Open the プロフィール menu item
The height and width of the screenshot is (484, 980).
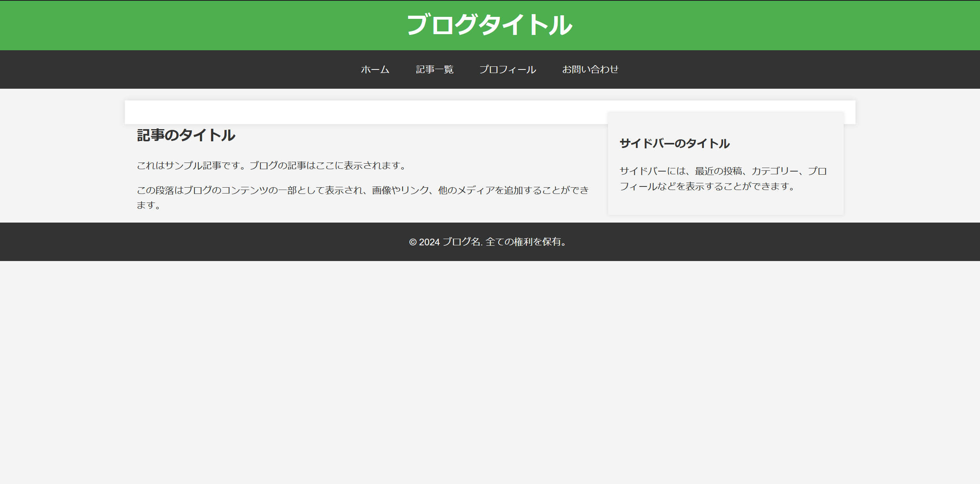tap(507, 69)
